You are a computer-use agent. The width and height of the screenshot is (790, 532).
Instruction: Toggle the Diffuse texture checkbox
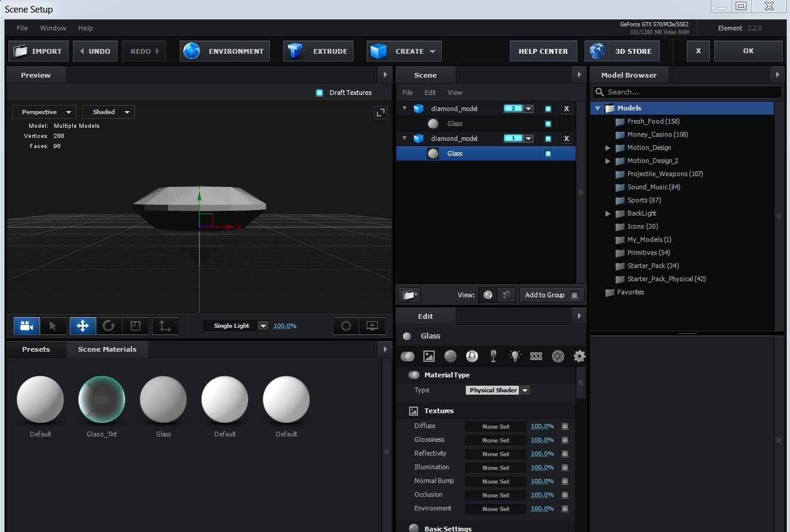[x=565, y=426]
